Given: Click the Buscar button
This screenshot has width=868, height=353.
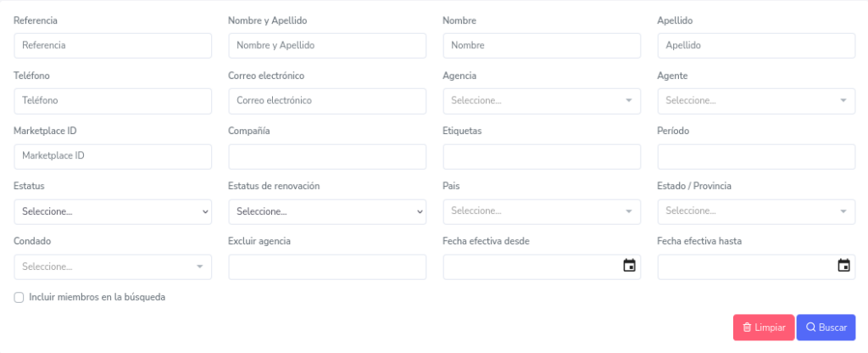Looking at the screenshot, I should (826, 328).
